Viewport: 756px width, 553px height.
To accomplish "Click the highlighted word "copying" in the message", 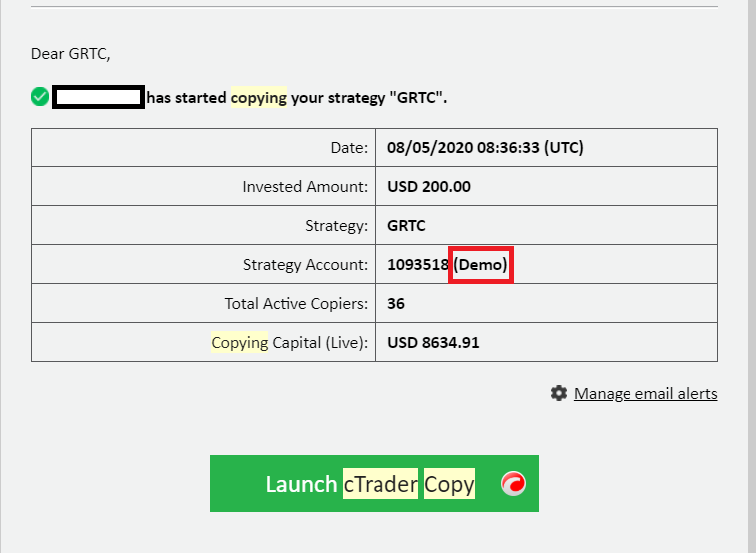I will 259,98.
